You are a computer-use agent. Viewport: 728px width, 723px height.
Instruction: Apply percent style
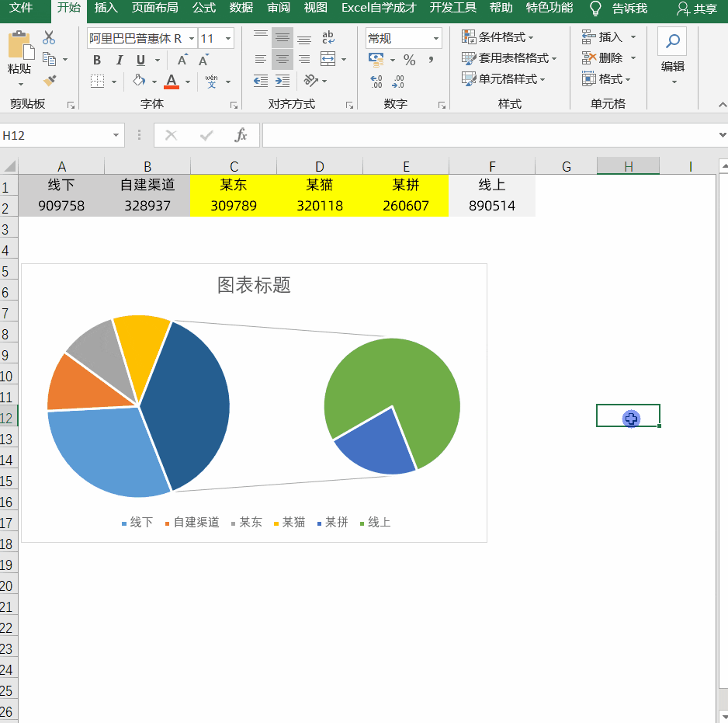(x=409, y=60)
